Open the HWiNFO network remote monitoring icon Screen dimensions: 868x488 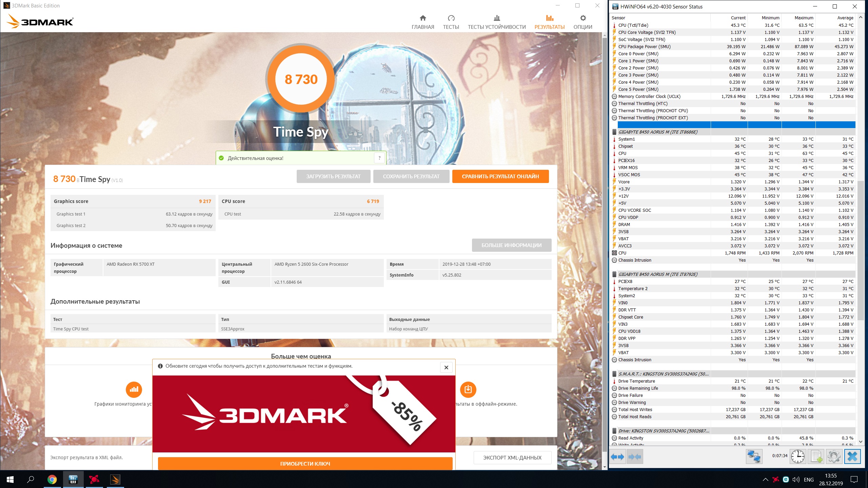[x=754, y=457]
